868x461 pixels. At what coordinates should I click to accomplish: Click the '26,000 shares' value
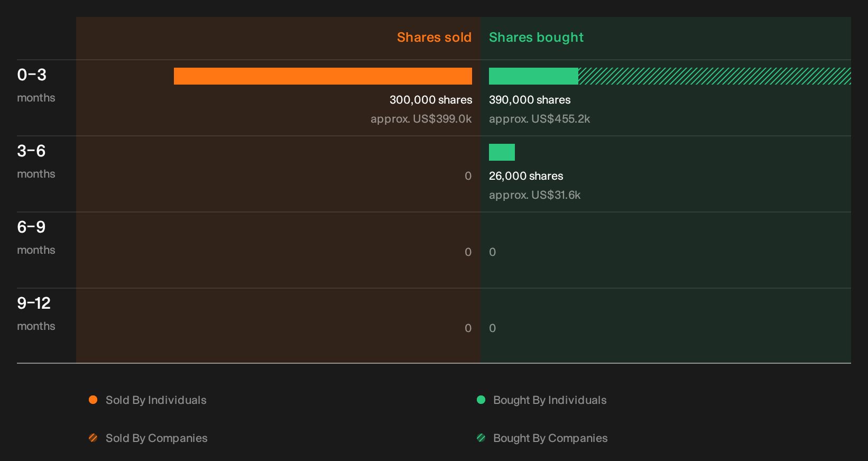coord(526,176)
